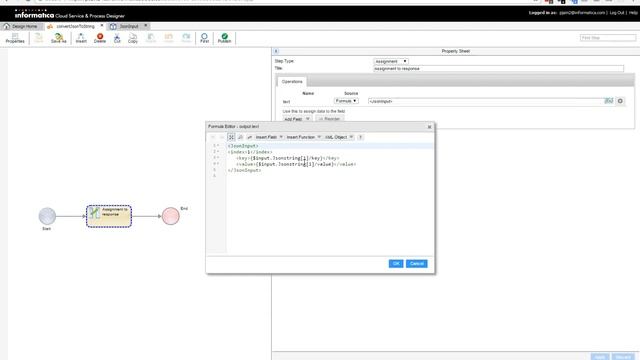Click Cancel in Formula Editor

coord(417,264)
